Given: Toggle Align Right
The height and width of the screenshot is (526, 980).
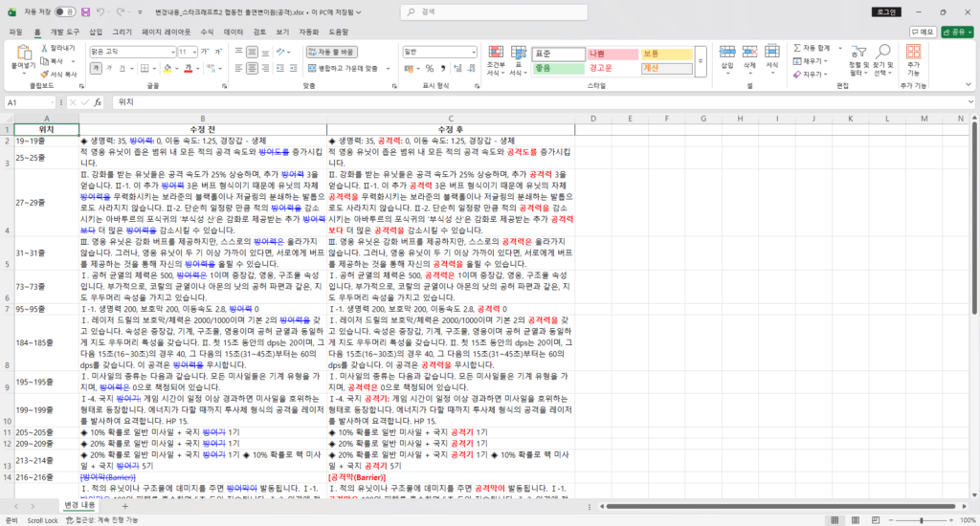Looking at the screenshot, I should click(266, 68).
